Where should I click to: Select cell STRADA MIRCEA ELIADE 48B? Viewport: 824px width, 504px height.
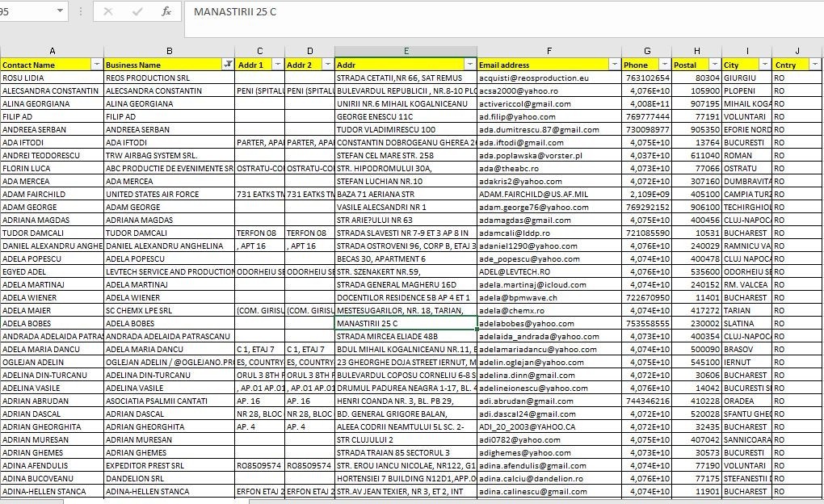click(x=406, y=336)
